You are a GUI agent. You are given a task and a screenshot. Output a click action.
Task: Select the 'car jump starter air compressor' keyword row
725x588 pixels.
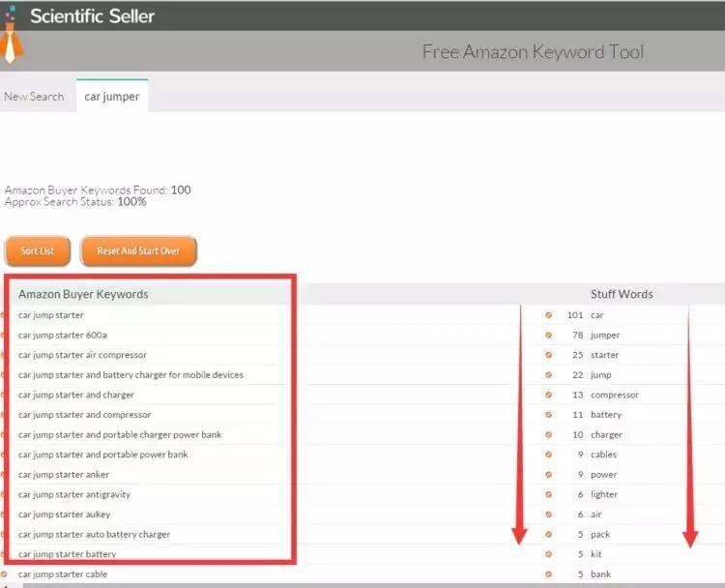(82, 355)
